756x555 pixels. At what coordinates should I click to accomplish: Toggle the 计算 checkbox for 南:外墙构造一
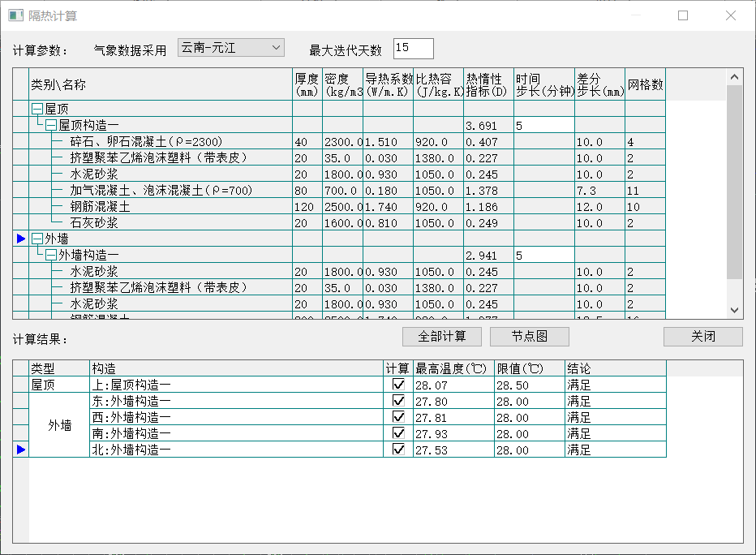[x=398, y=433]
